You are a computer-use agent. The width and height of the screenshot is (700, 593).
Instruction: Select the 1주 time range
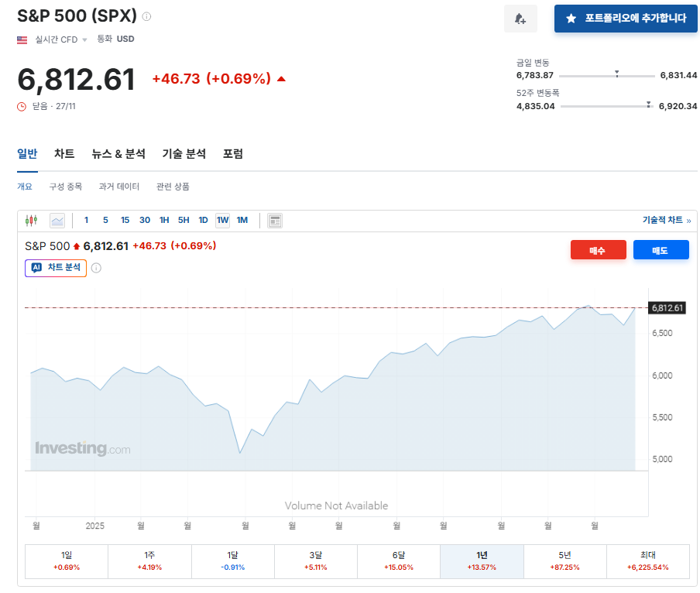pos(149,561)
